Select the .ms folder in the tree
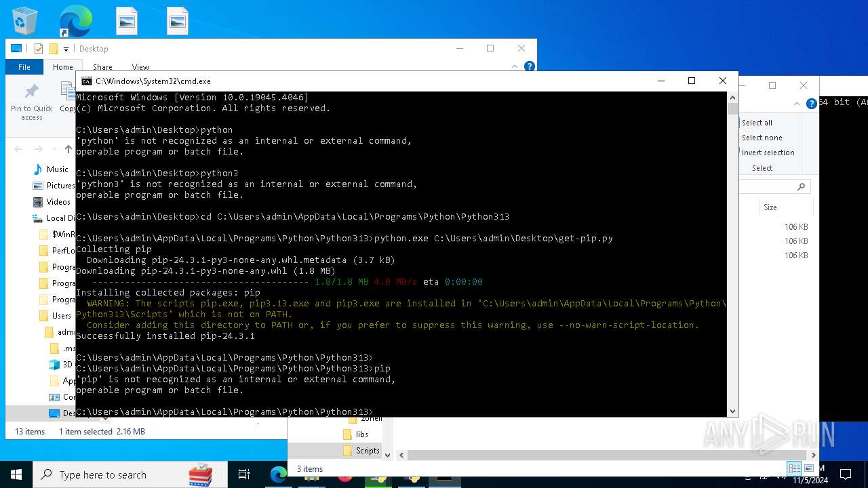Viewport: 868px width, 488px height. point(62,348)
